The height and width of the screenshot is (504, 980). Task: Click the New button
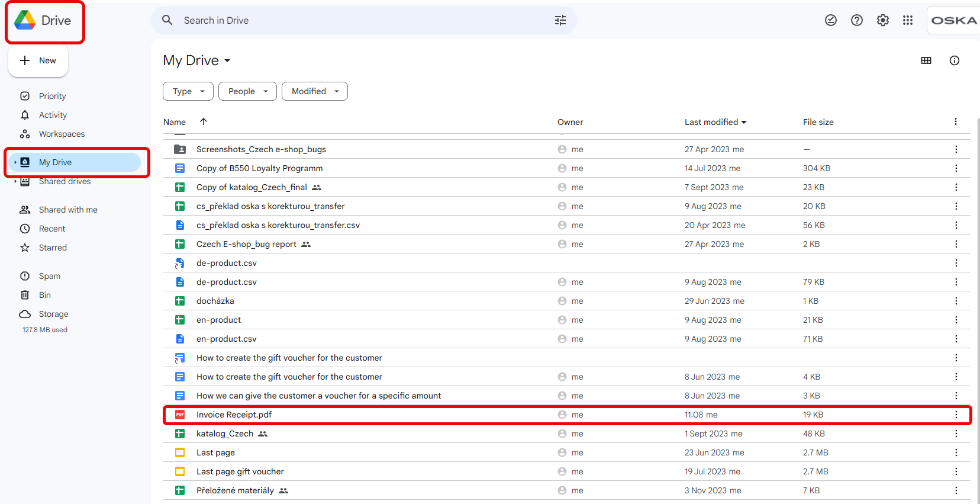pos(38,61)
